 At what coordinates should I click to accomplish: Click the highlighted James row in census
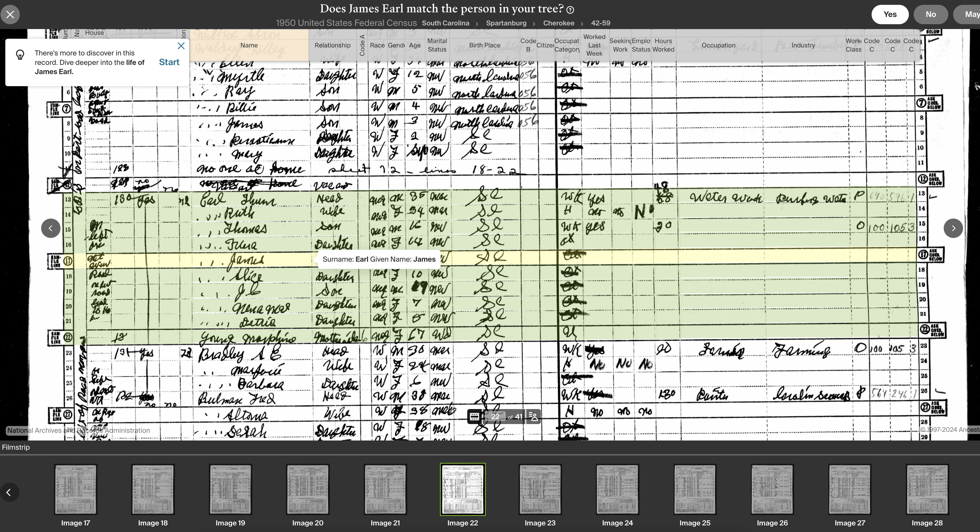pyautogui.click(x=247, y=260)
